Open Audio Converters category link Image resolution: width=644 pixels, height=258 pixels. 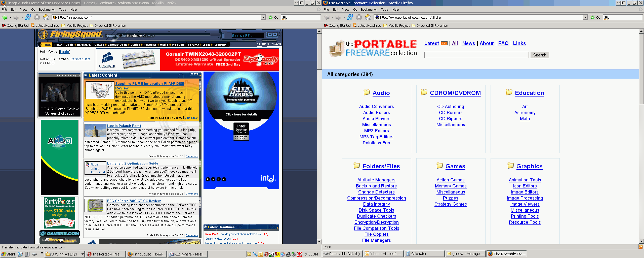376,107
